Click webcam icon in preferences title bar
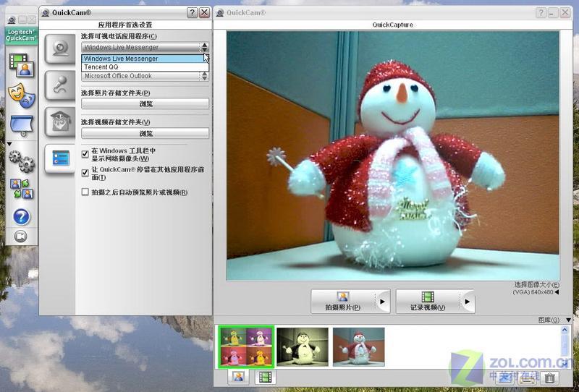This screenshot has width=579, height=392. point(46,13)
